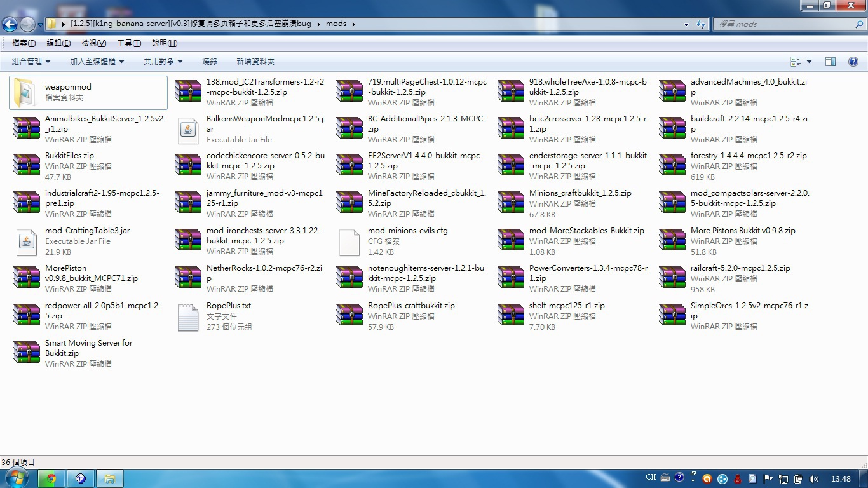Click the Smart Moving Server zip icon
The image size is (868, 488).
click(x=26, y=353)
